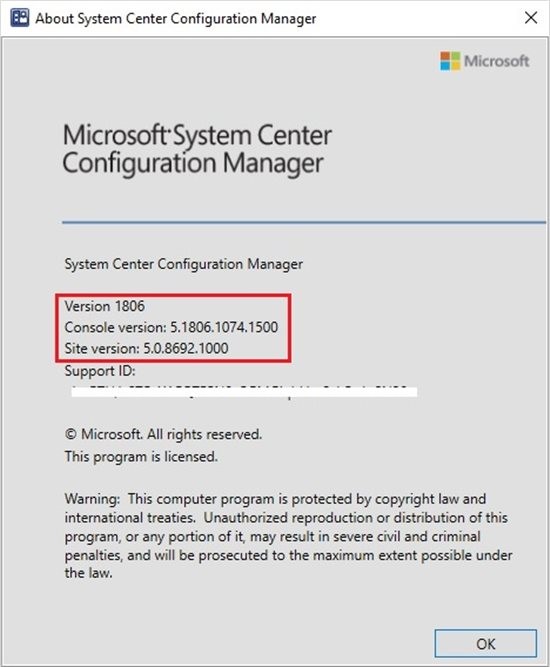Click the Microsoft wordmark text

click(496, 61)
